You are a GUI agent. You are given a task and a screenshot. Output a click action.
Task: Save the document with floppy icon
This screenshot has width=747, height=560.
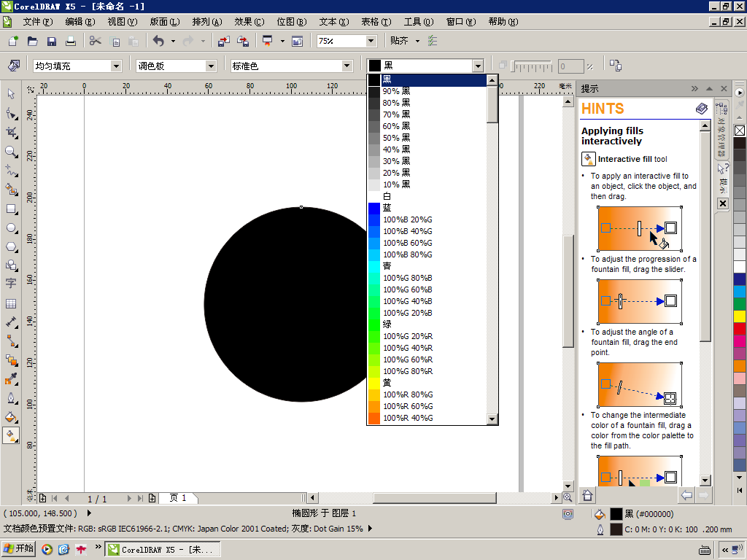52,41
